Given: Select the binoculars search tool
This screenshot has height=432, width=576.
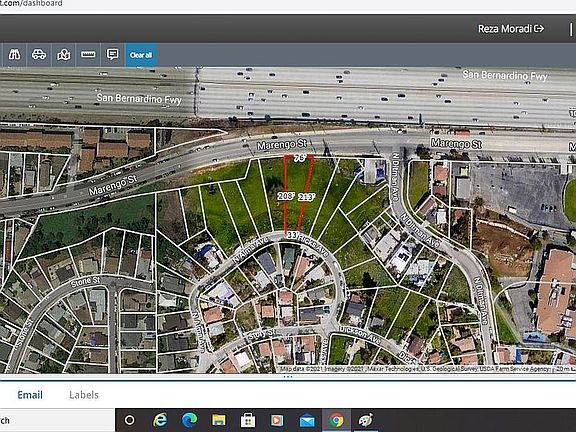Looking at the screenshot, I should [x=14, y=55].
